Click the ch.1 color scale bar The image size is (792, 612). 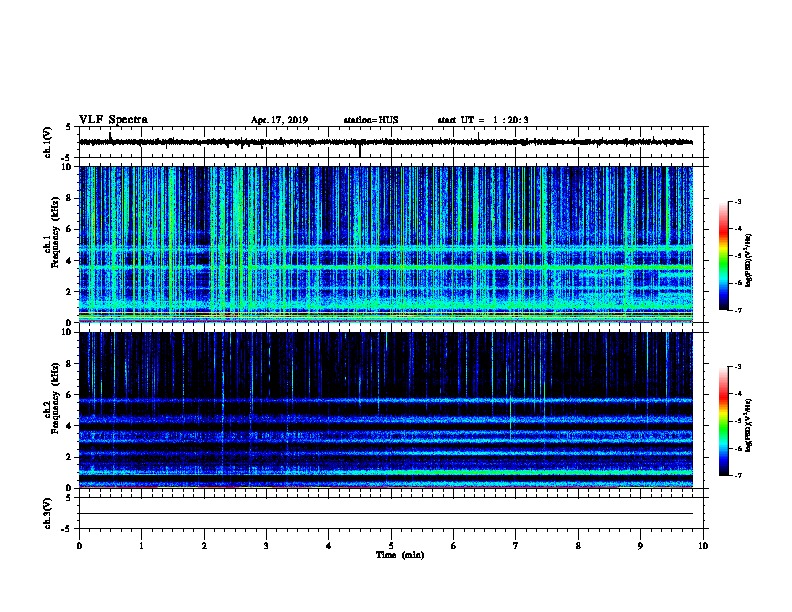[723, 256]
